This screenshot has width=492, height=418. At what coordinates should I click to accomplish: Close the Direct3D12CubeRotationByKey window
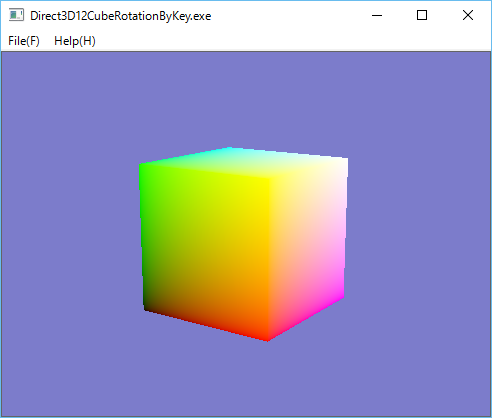(x=468, y=15)
